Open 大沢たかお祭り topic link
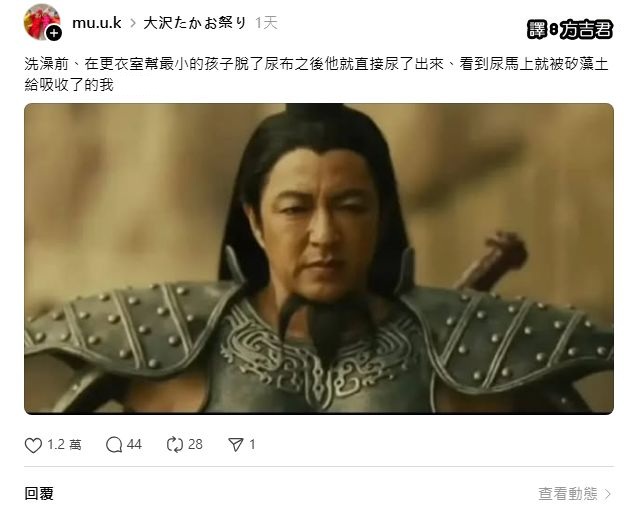The image size is (638, 520). pos(195,23)
